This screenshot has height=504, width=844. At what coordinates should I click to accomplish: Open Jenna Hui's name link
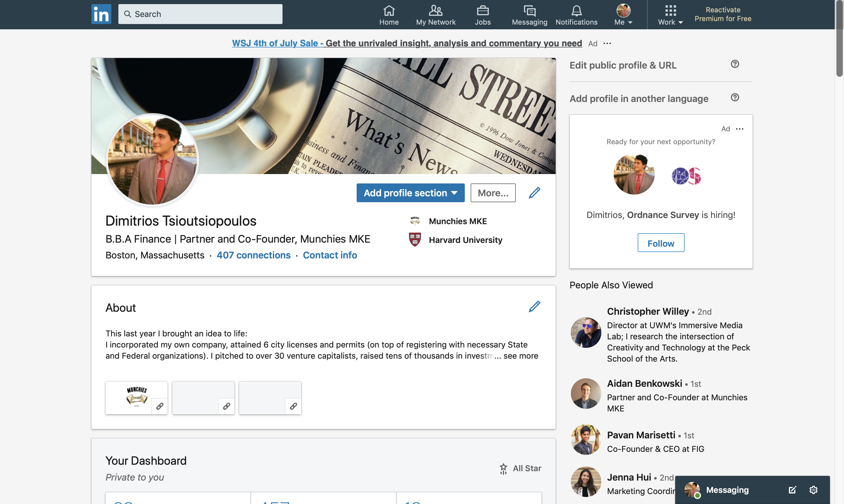pyautogui.click(x=629, y=477)
